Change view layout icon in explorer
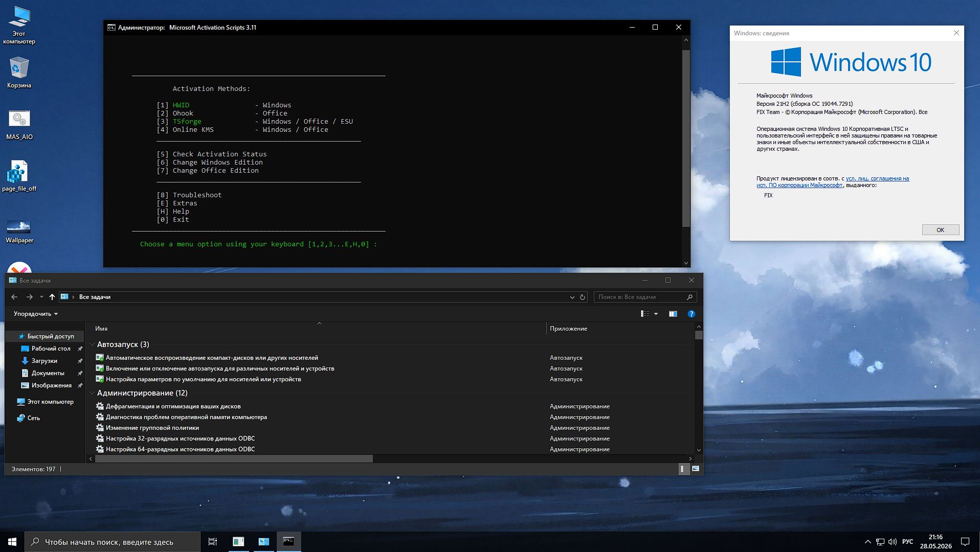Viewport: 980px width, 552px height. coord(645,314)
